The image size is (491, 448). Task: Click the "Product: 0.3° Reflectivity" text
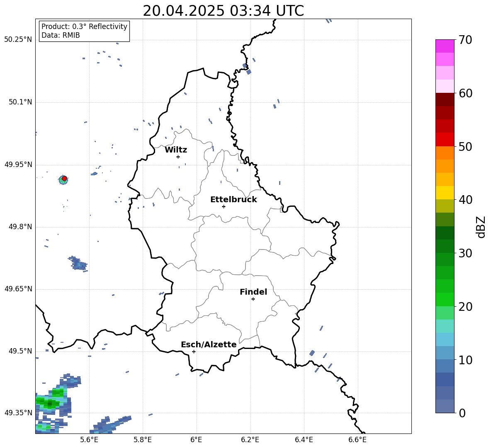[84, 26]
